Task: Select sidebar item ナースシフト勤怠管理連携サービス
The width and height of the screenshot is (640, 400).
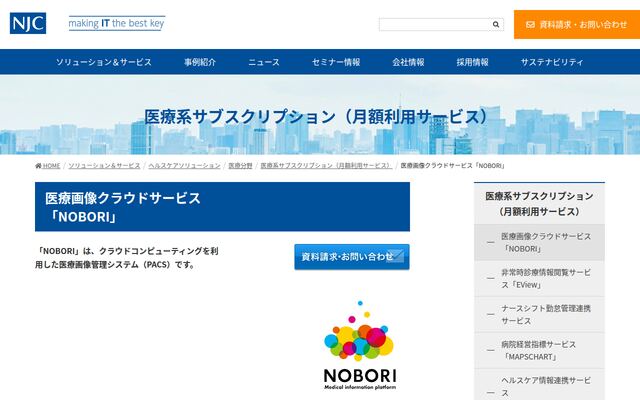Action: (x=539, y=314)
